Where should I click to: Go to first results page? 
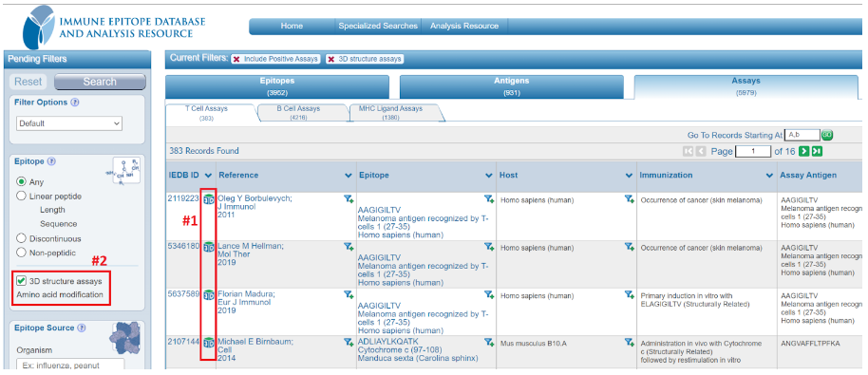click(689, 151)
